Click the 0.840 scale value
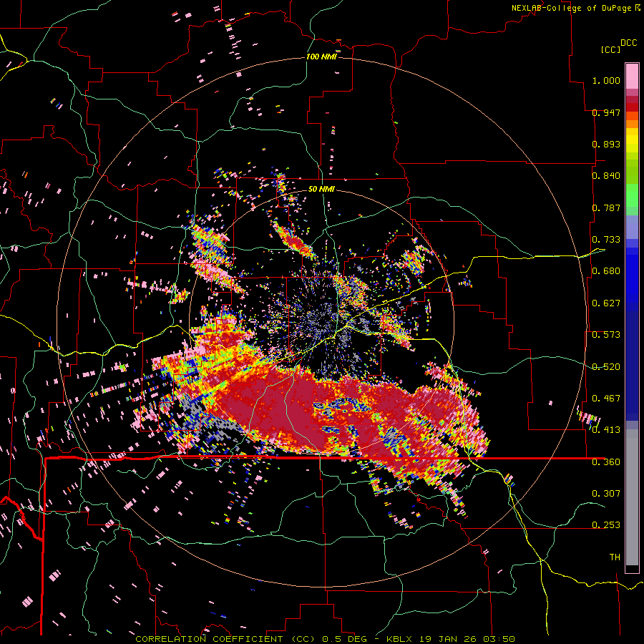The image size is (644, 644). coord(606,176)
